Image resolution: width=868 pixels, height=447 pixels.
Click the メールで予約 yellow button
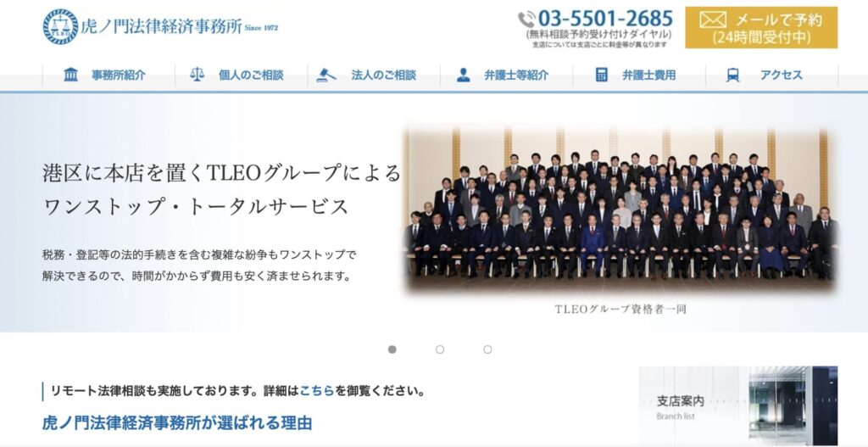[x=761, y=28]
